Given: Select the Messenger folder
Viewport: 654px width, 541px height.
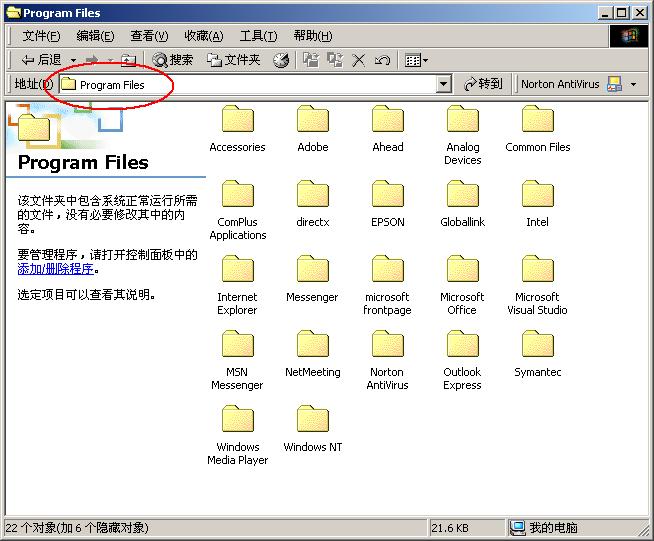Looking at the screenshot, I should click(312, 279).
